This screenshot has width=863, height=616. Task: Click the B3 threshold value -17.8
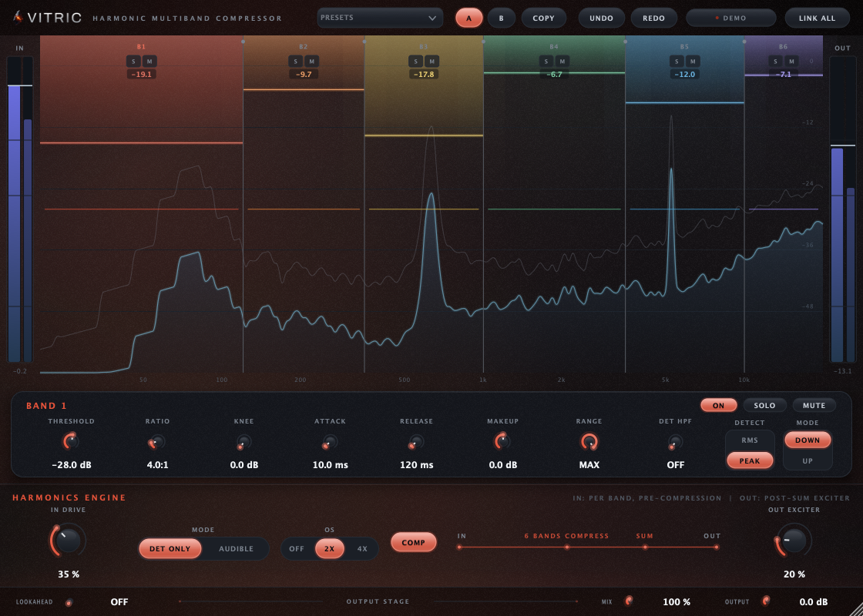click(423, 74)
